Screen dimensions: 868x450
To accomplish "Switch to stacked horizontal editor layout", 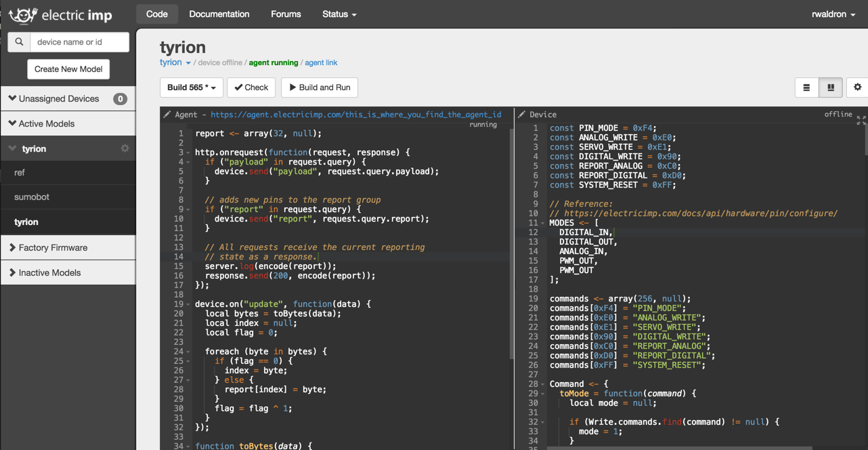I will 806,87.
